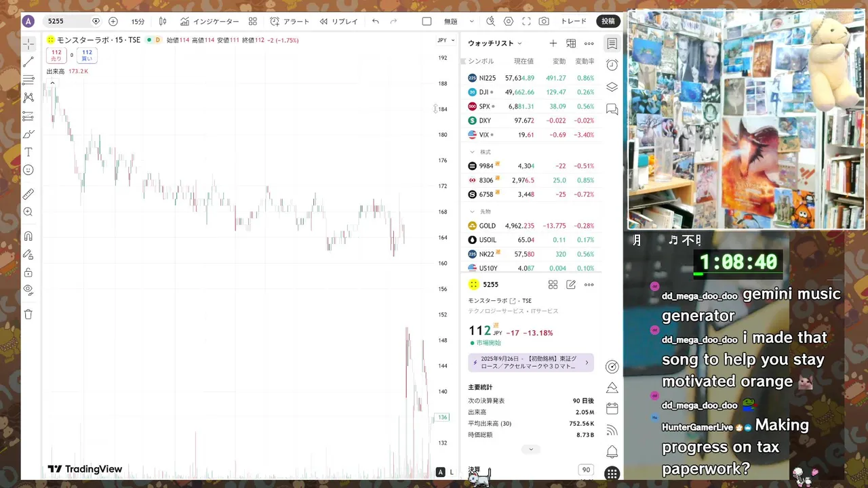Screen dimensions: 868x488
Task: Click the 投稿 publish button
Action: pyautogui.click(x=608, y=22)
